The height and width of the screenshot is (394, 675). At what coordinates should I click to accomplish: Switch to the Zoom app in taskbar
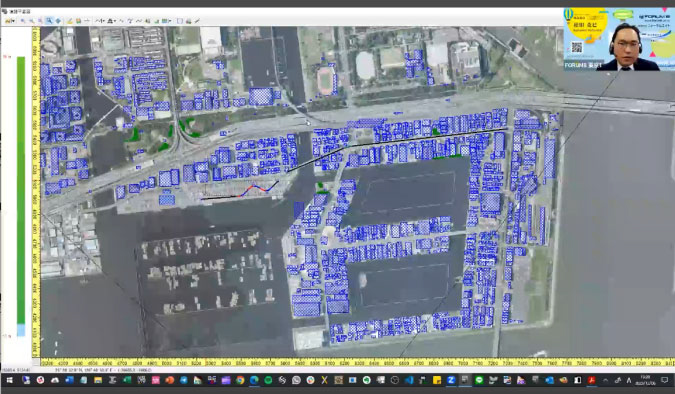(x=451, y=380)
